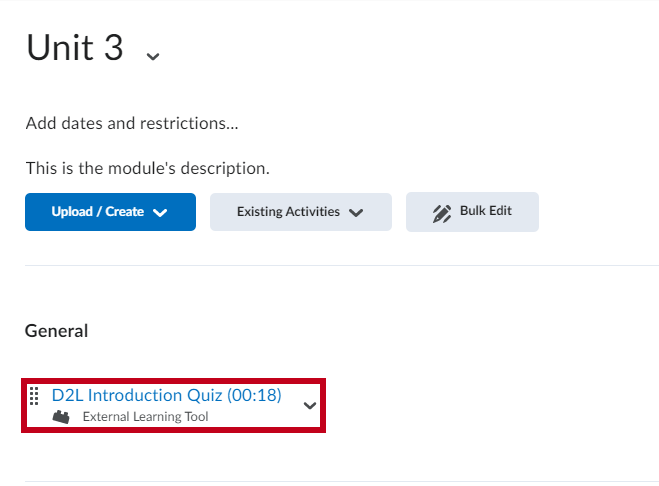
Task: Click the Bulk Edit text label
Action: pyautogui.click(x=486, y=211)
